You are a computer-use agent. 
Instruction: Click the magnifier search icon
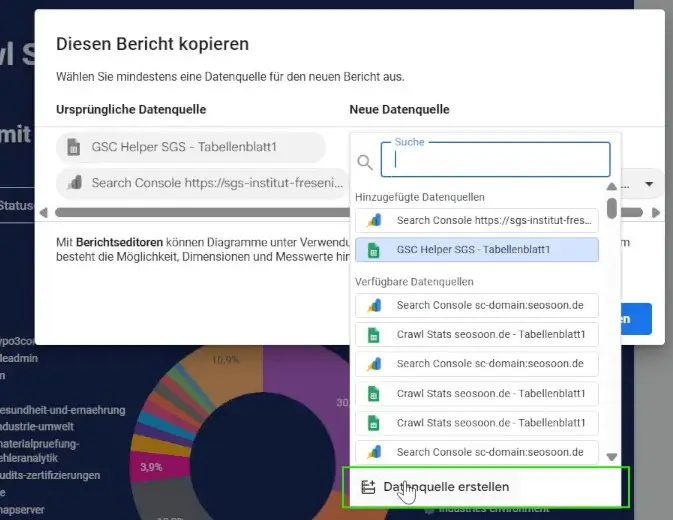[365, 162]
